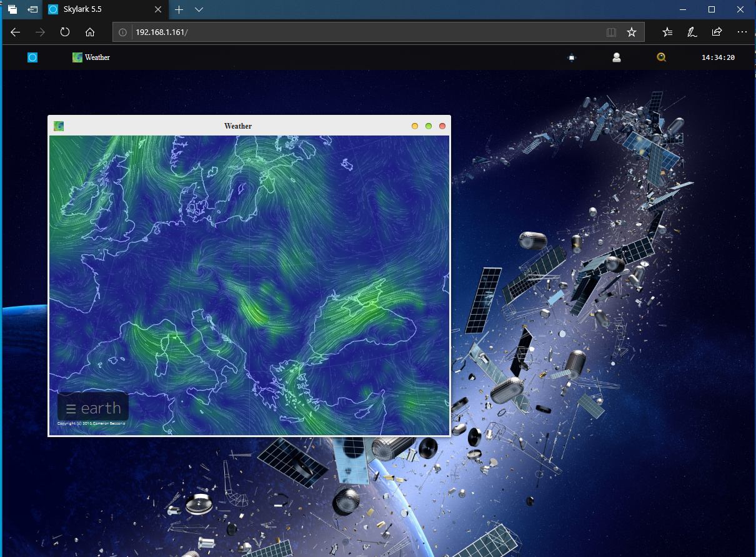Open the user account icon in Skylark panel
The height and width of the screenshot is (557, 756).
click(617, 57)
